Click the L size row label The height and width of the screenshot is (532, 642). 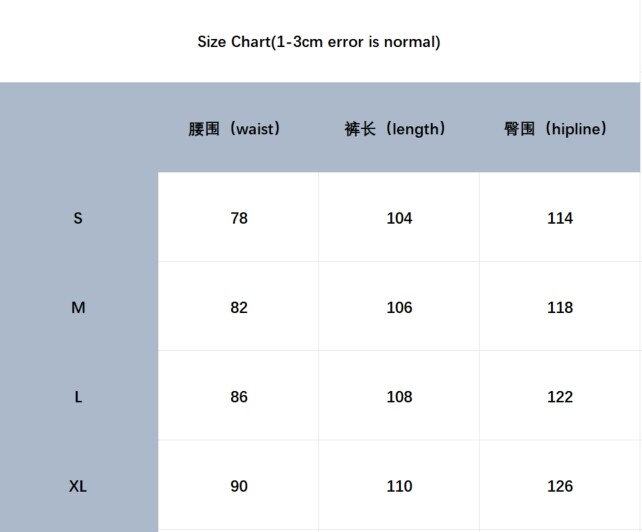coord(78,397)
